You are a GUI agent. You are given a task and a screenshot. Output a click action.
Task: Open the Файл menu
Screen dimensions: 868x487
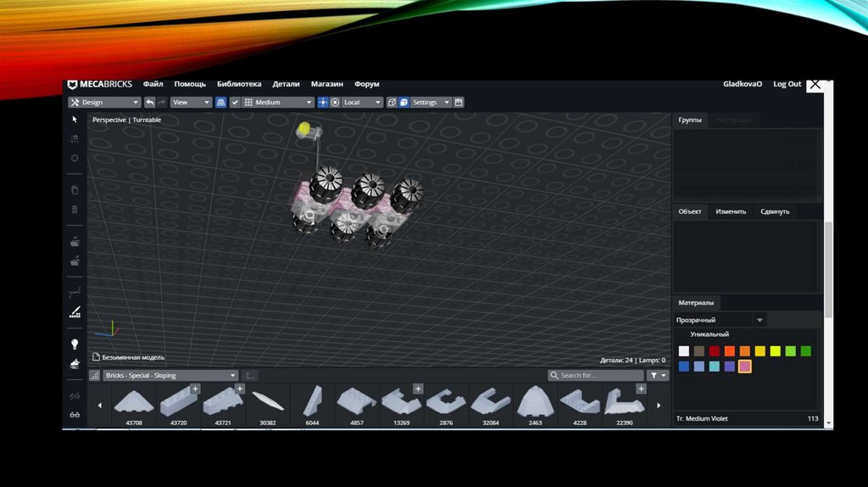click(153, 84)
